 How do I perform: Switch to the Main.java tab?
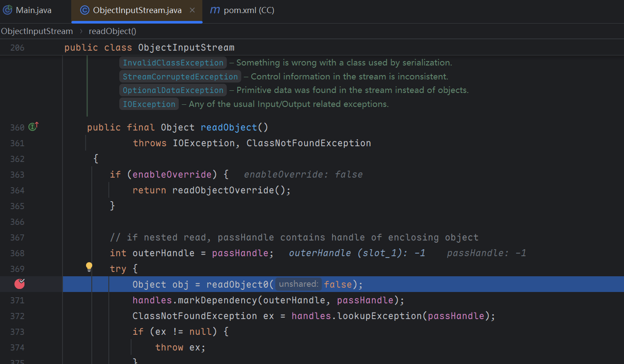tap(33, 10)
